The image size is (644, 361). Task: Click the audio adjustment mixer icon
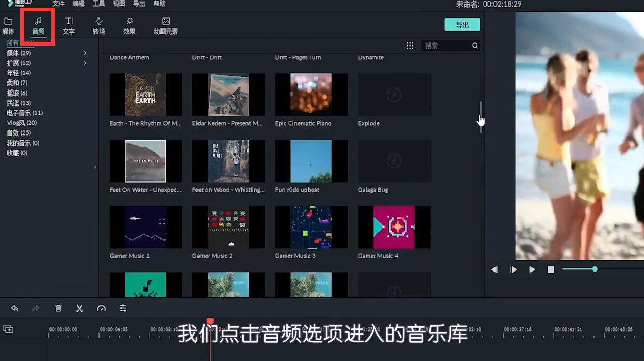123,308
